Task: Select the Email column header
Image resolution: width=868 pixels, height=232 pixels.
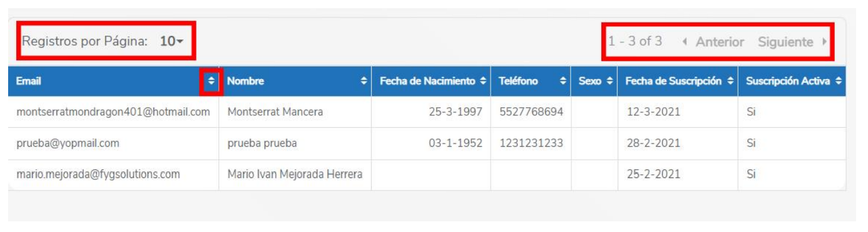Action: pyautogui.click(x=113, y=82)
